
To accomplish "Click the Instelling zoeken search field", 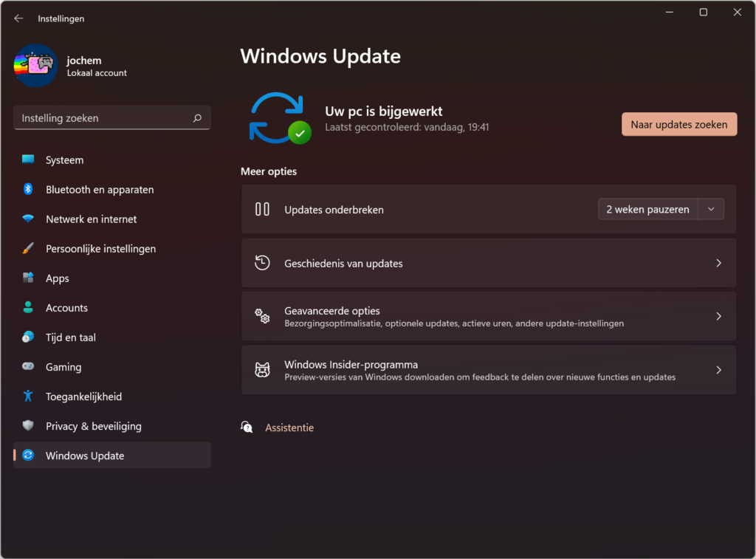I will click(x=112, y=118).
